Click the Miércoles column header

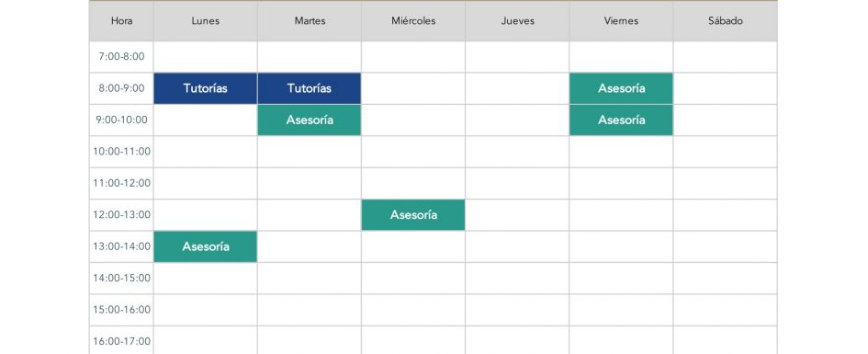click(413, 21)
